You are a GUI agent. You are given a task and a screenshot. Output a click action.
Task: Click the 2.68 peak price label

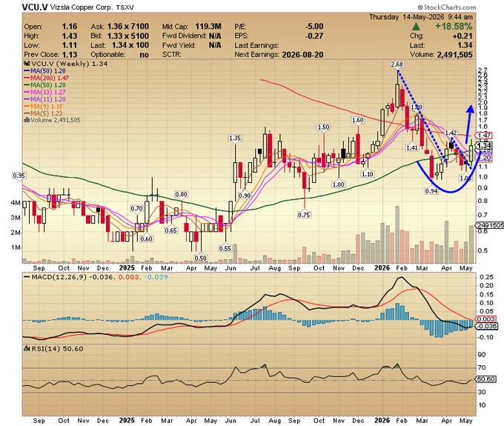397,64
